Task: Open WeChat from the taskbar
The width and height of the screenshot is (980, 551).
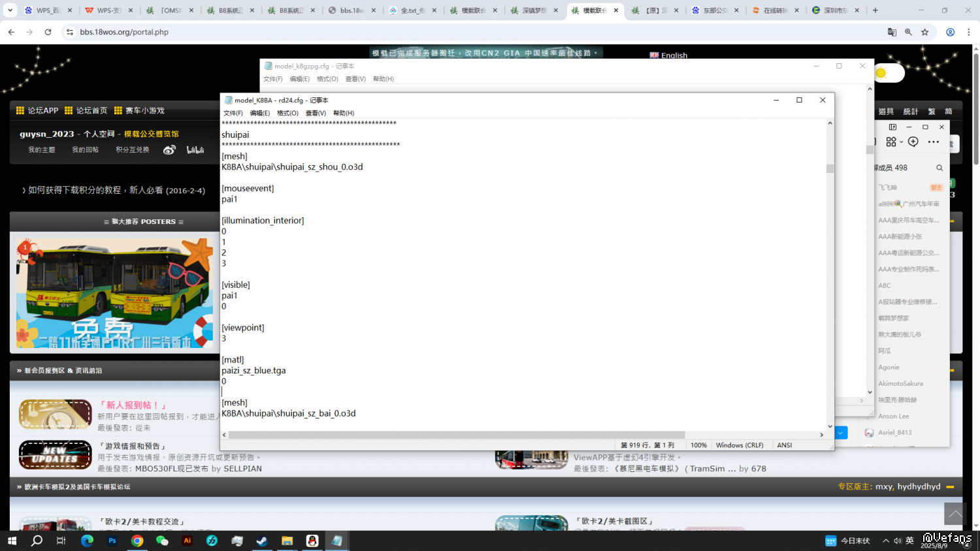Action: [x=162, y=541]
